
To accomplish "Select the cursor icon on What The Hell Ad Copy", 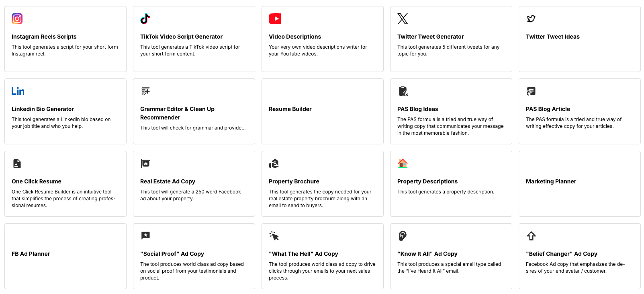I will [x=274, y=236].
